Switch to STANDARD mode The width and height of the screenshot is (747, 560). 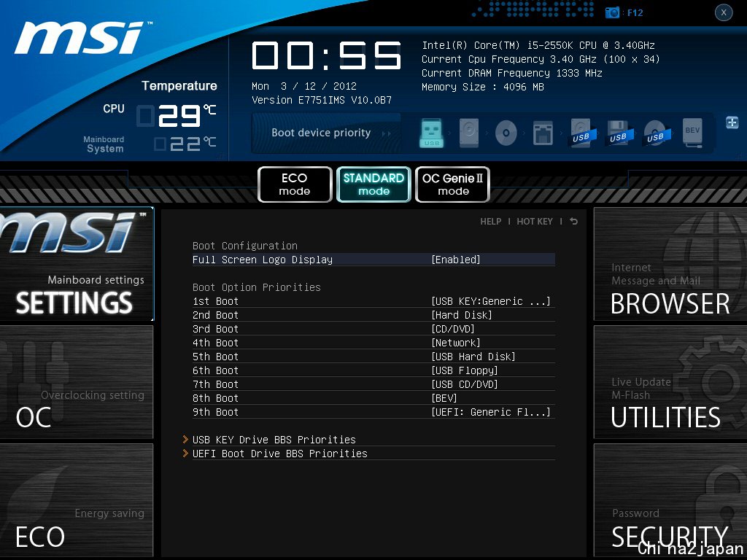[373, 184]
